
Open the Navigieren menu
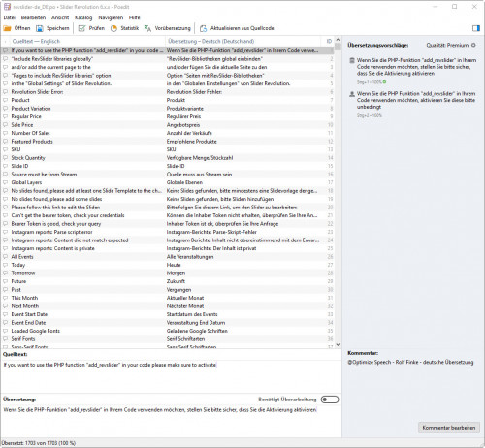point(111,17)
